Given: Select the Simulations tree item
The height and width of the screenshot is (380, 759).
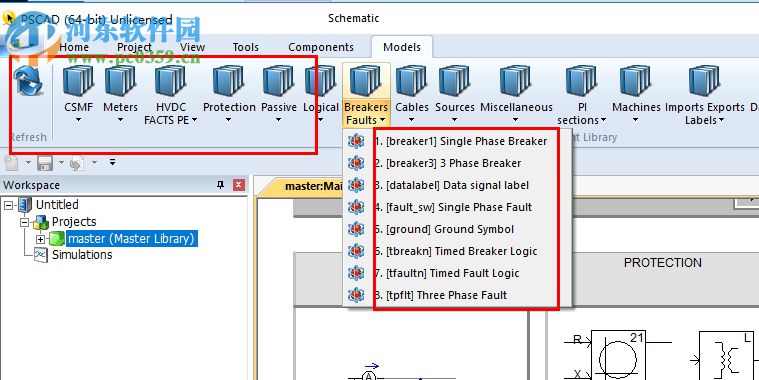Looking at the screenshot, I should point(82,255).
